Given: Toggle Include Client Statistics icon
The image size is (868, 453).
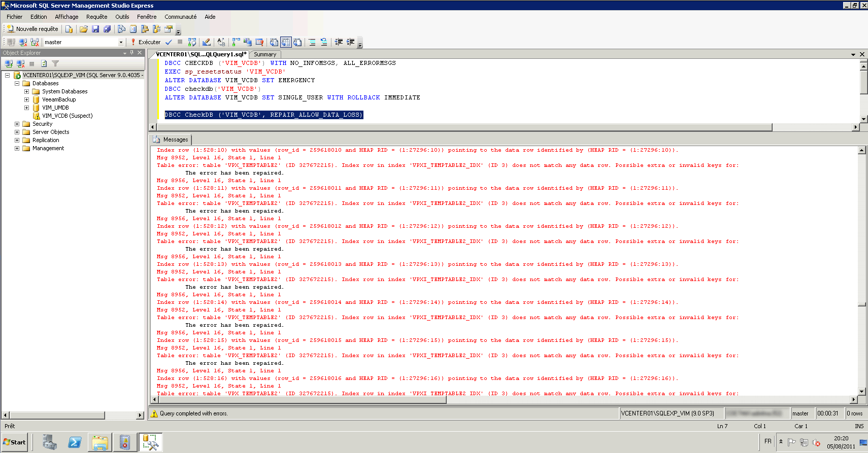Looking at the screenshot, I should pos(248,42).
